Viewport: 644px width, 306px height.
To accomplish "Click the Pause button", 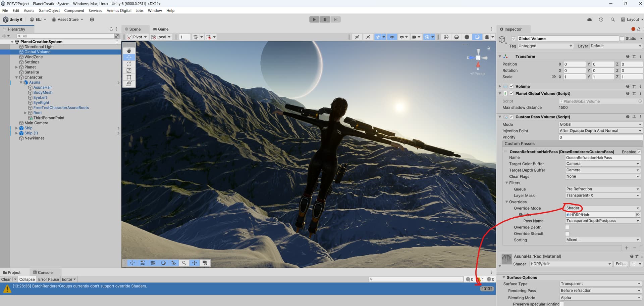I will click(325, 19).
